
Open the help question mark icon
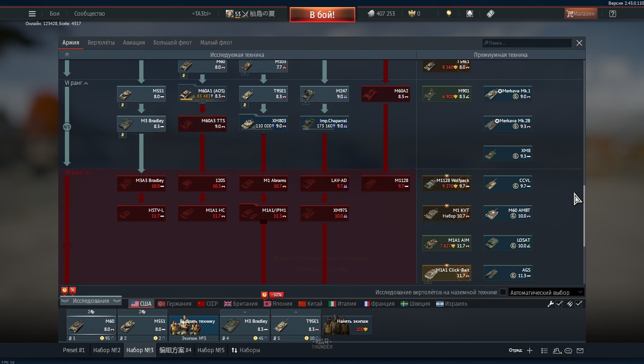coord(613,14)
